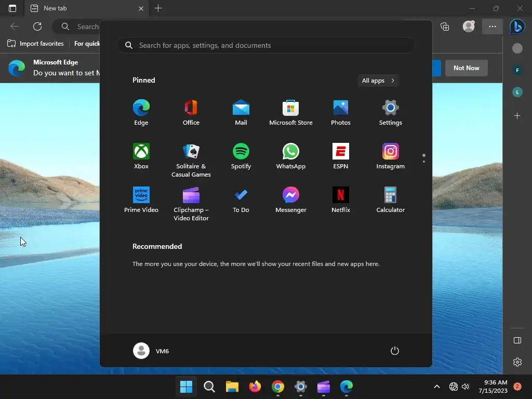
Task: Go to next pinned apps page dot
Action: tap(424, 162)
